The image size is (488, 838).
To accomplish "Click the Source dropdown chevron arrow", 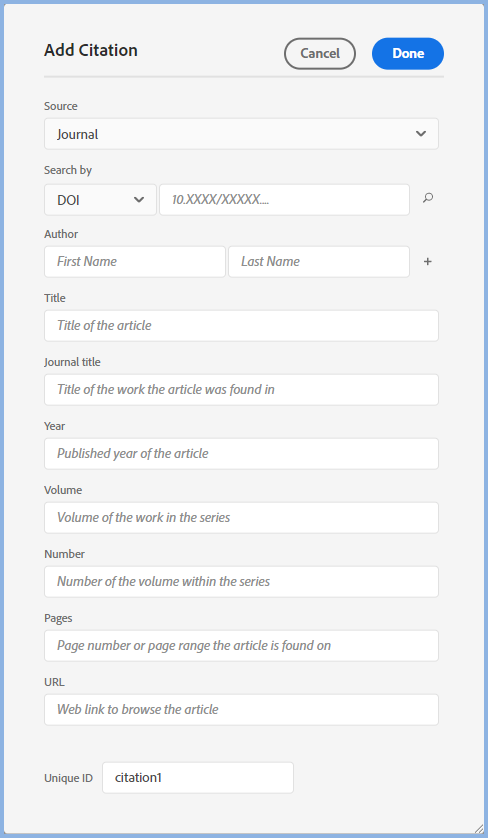I will click(x=421, y=134).
